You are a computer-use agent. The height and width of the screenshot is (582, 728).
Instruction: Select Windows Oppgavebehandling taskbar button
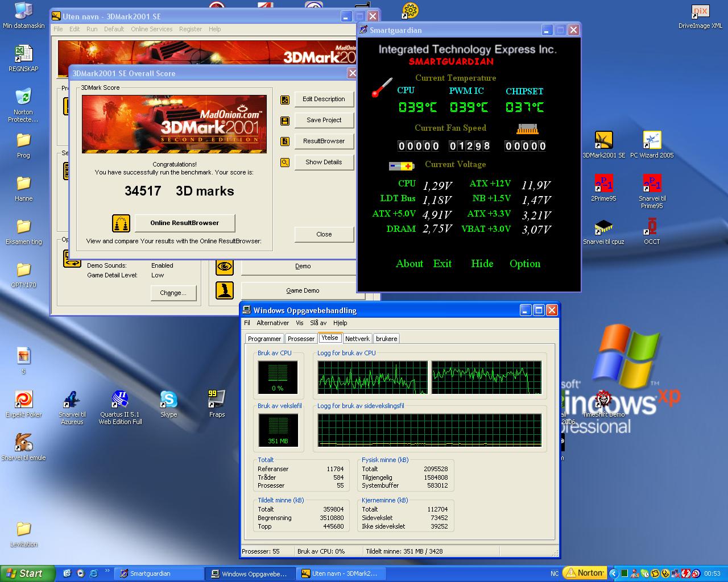tap(250, 573)
